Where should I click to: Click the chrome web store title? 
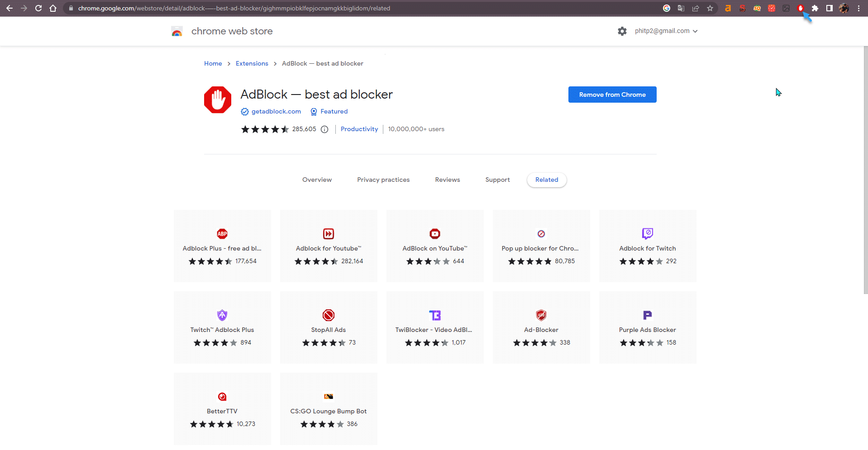coord(232,31)
